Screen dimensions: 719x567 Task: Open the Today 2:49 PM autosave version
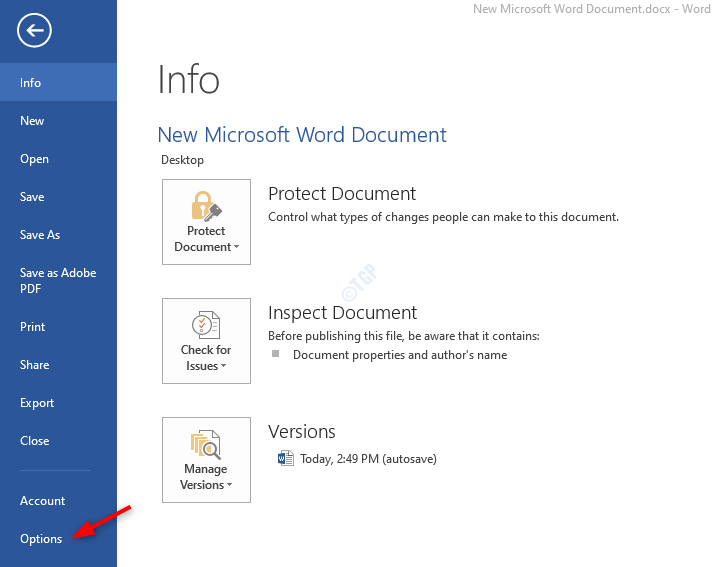[357, 458]
